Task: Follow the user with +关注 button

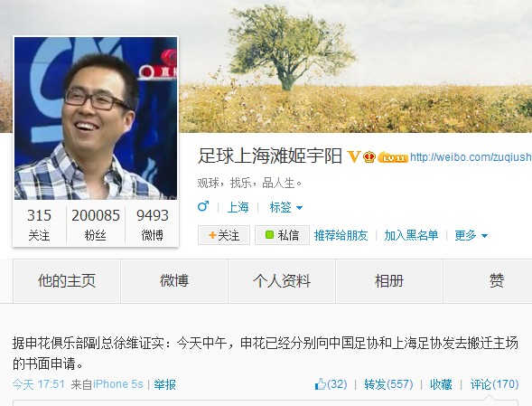Action: pyautogui.click(x=224, y=235)
